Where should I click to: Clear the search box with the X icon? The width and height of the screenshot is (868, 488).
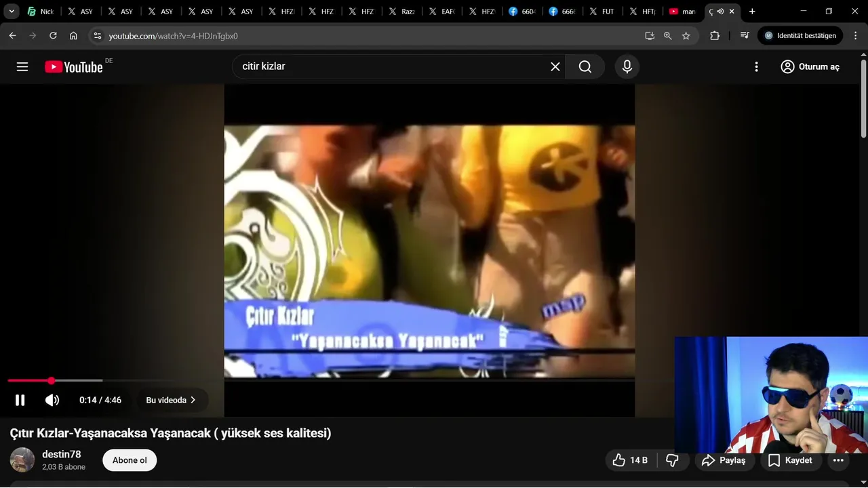tap(555, 66)
